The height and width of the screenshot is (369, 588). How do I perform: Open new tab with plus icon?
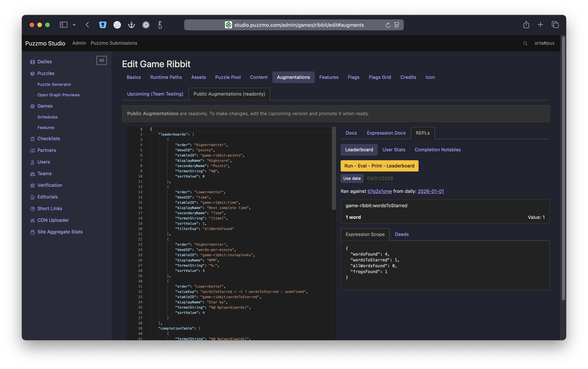[540, 25]
